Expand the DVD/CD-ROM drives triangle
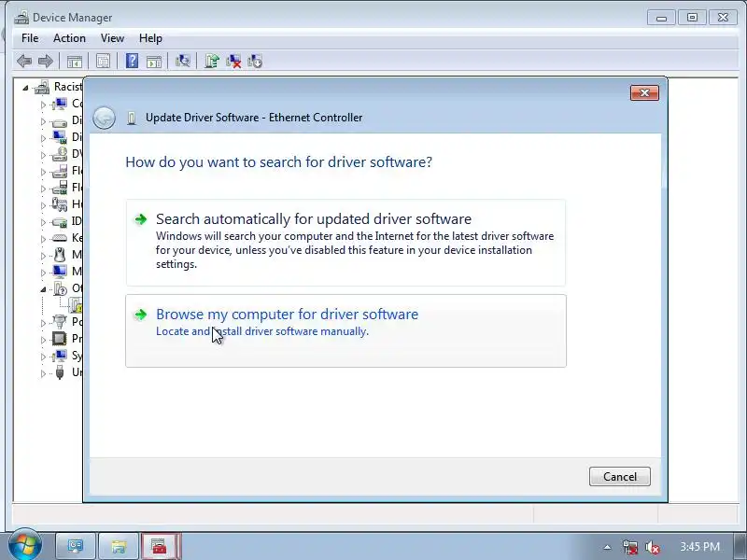The width and height of the screenshot is (747, 560). 43,155
